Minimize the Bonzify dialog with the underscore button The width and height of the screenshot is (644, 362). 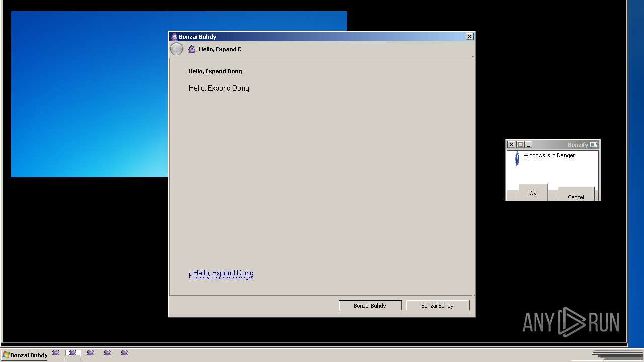tap(529, 145)
